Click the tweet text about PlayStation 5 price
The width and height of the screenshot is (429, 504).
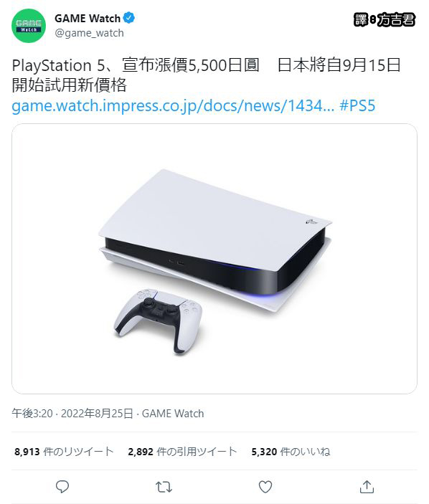coord(206,75)
